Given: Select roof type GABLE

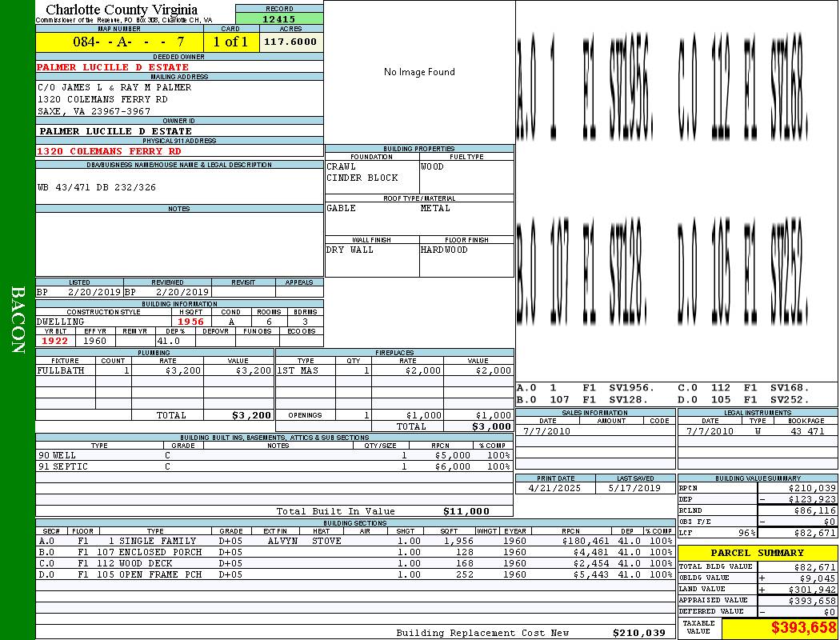Looking at the screenshot, I should [342, 208].
